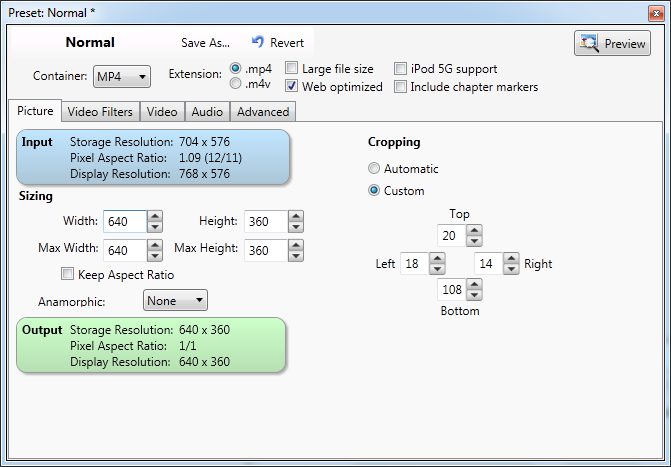Enable iPod 5G support
The image size is (671, 467).
coord(400,68)
